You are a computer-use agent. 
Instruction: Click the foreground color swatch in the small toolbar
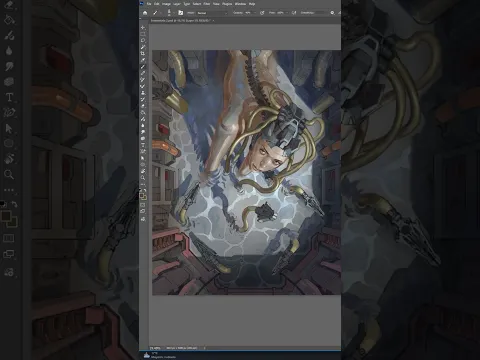tap(142, 195)
